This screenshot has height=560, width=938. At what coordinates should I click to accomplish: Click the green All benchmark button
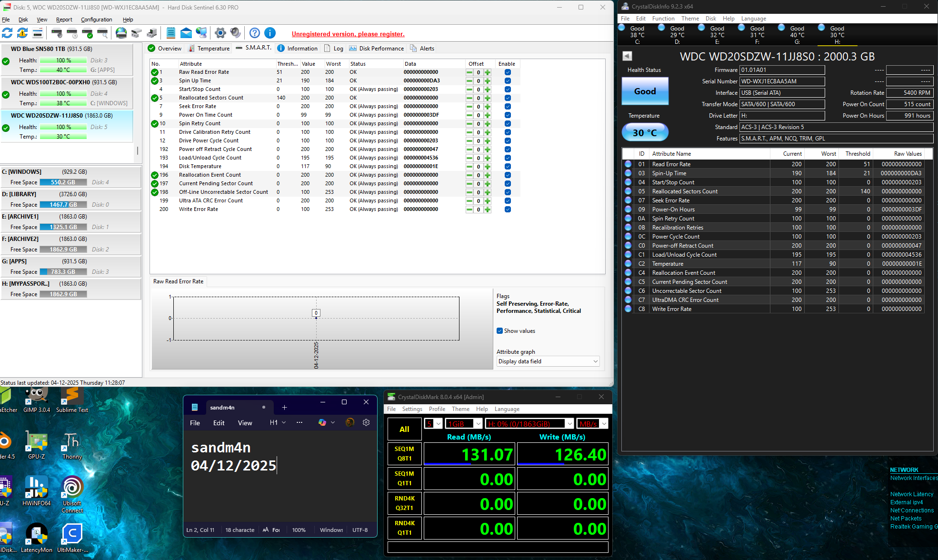[404, 429]
